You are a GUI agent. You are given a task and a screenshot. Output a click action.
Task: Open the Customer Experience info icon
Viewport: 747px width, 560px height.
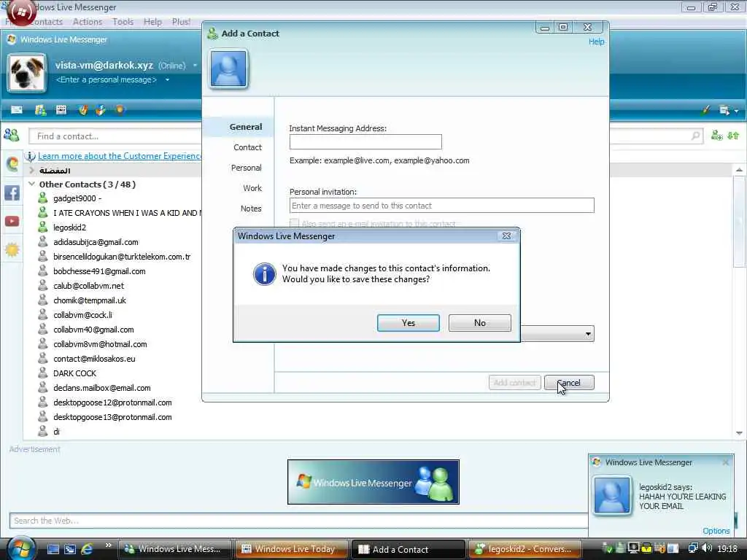30,156
